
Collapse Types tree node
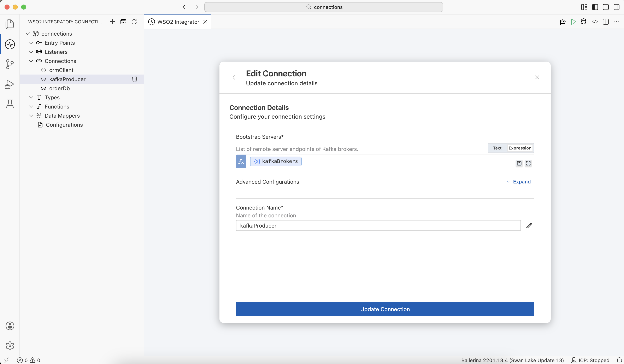click(x=31, y=97)
